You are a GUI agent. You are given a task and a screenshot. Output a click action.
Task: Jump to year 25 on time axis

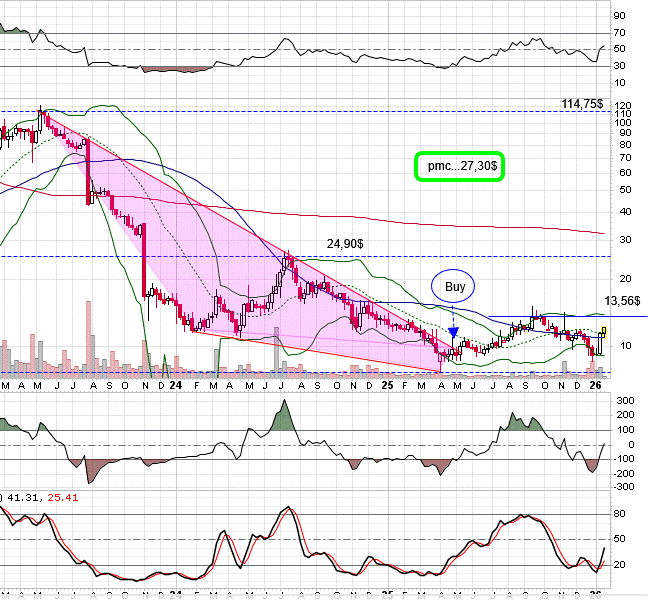click(387, 385)
